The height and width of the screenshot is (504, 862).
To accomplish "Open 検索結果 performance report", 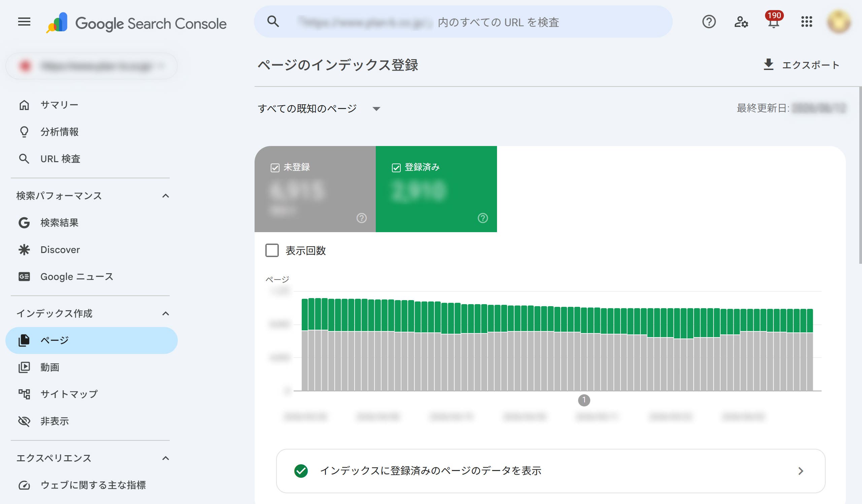I will 92,223.
